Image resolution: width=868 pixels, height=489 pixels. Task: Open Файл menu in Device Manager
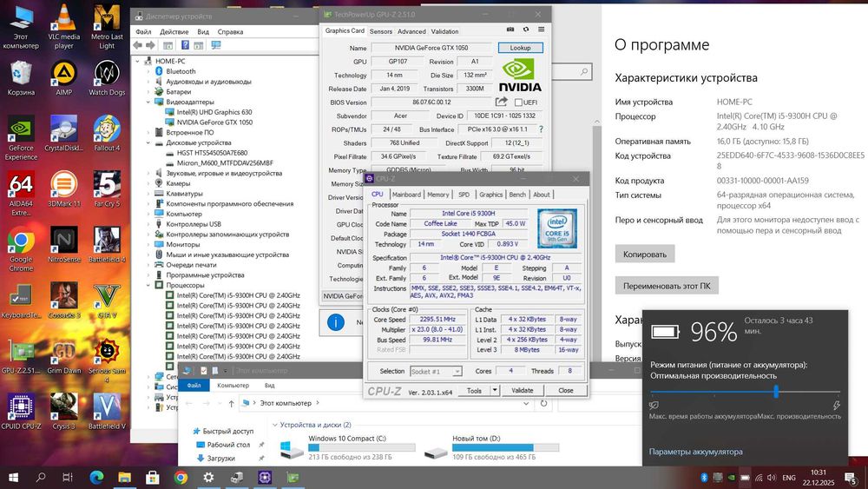(x=143, y=31)
